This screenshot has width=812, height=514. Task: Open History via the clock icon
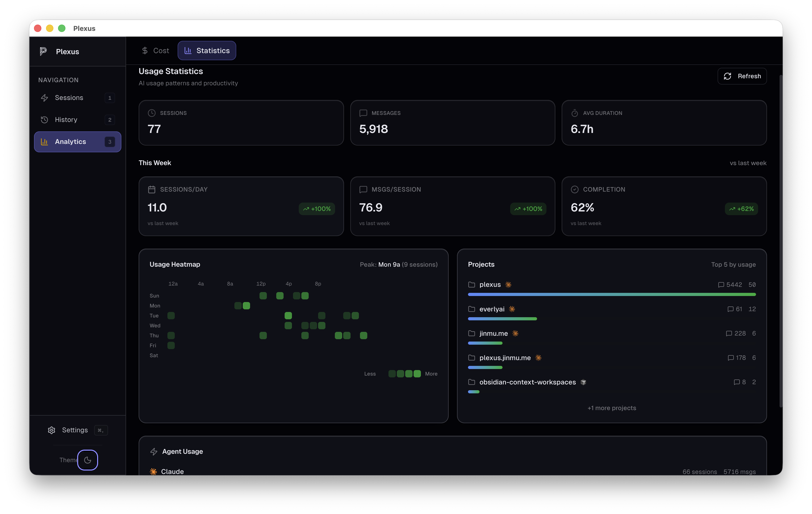(44, 120)
